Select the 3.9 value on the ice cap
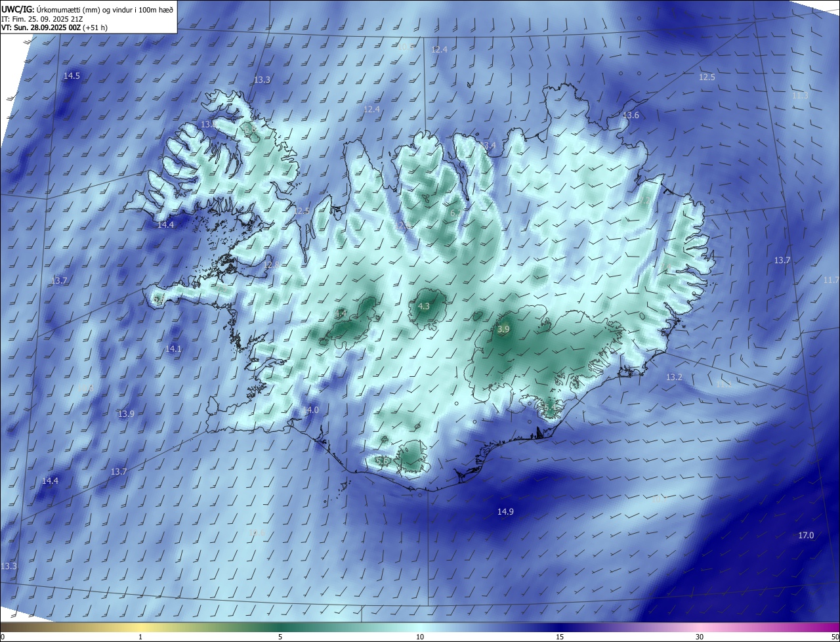Screen dimensions: 840x642 tap(503, 329)
